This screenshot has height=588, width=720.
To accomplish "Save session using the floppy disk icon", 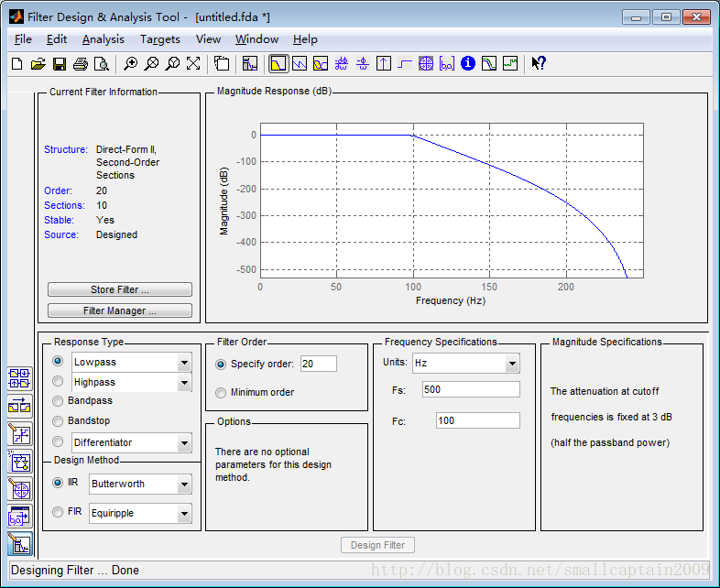I will [60, 63].
